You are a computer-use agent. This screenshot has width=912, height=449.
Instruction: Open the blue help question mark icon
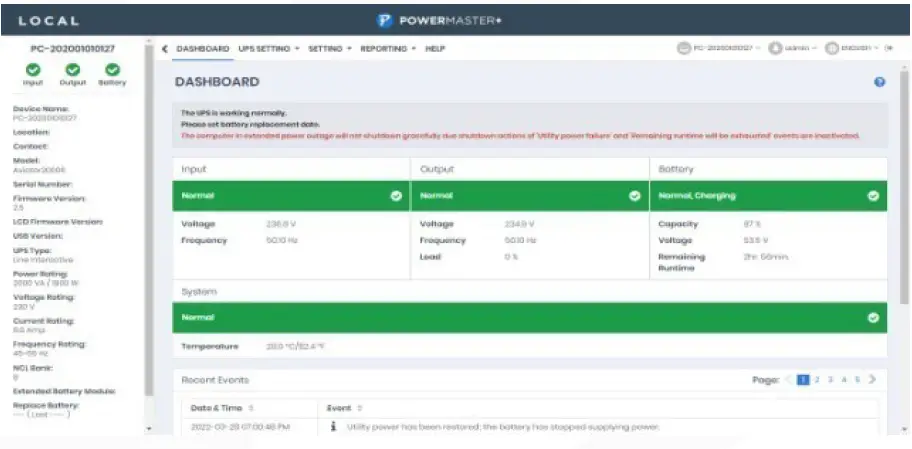(879, 82)
